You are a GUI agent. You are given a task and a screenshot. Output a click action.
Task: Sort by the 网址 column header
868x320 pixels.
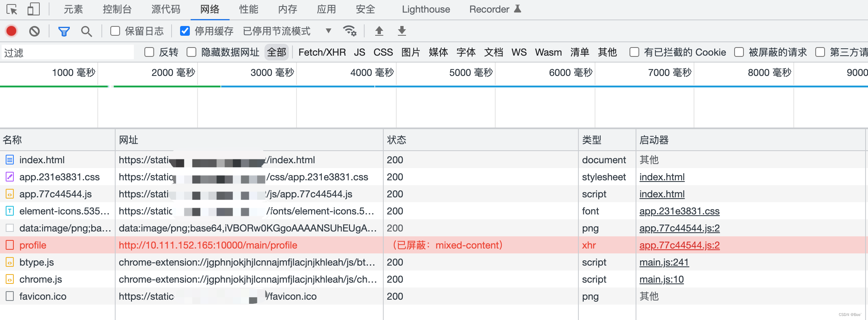[249, 140]
